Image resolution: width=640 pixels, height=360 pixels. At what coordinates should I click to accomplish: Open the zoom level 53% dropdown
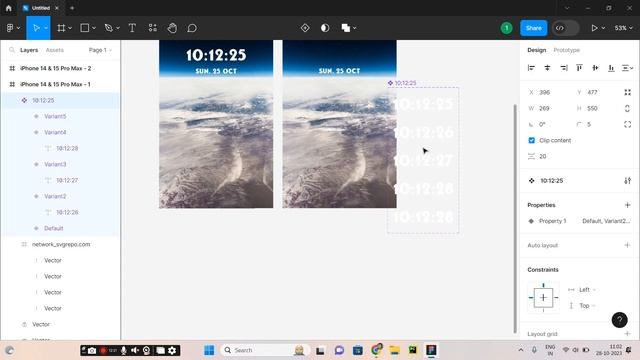[623, 28]
